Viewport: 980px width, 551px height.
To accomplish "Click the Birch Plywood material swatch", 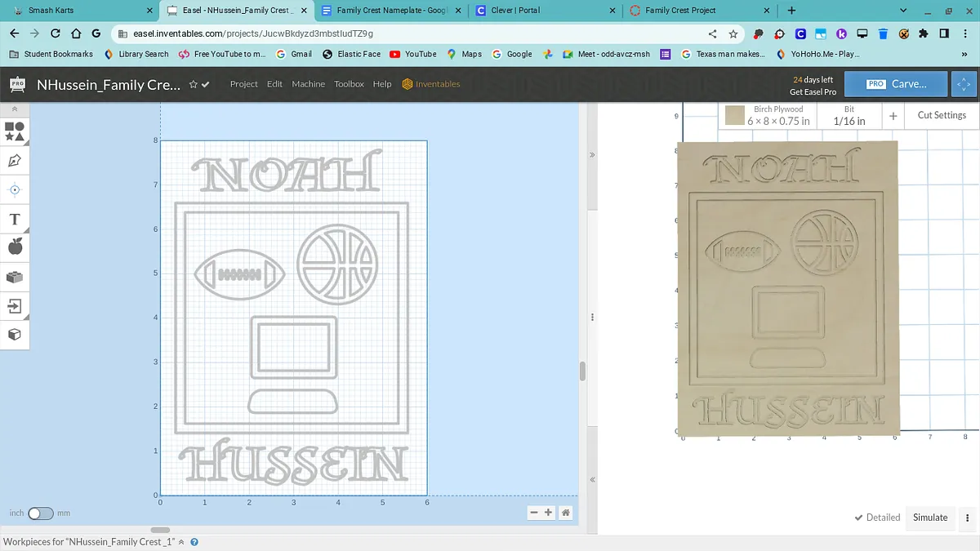I will click(735, 115).
